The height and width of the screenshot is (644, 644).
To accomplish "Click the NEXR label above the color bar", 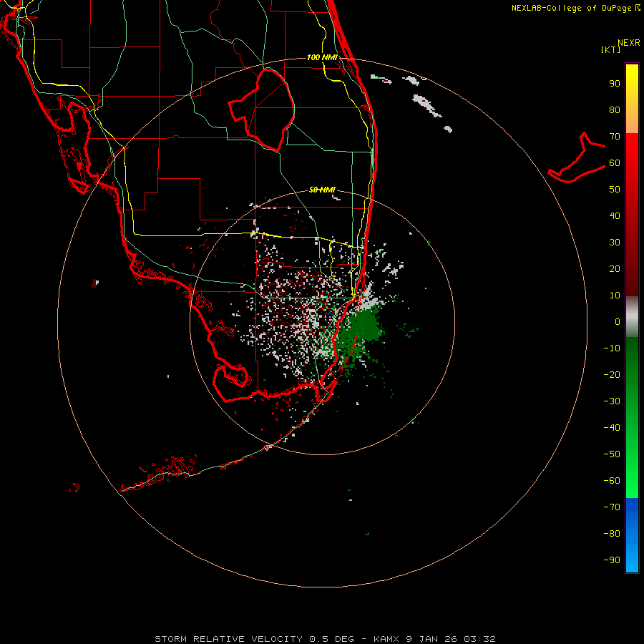I will point(628,43).
